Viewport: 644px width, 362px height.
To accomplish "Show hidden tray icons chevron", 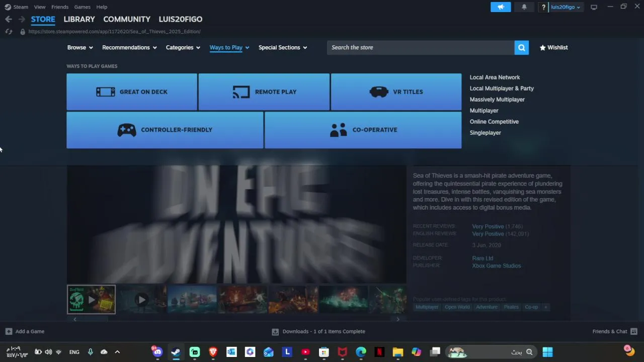I will point(117,352).
